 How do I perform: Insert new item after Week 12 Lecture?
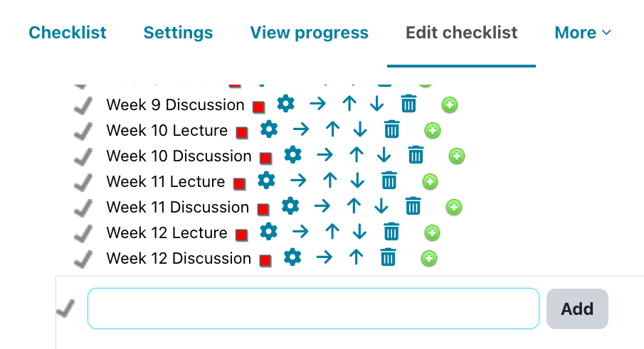(432, 232)
